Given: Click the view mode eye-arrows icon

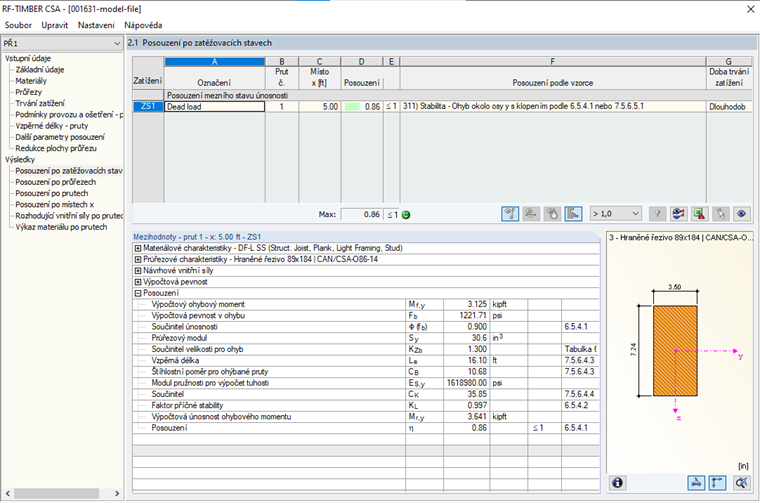Looking at the screenshot, I should 679,214.
